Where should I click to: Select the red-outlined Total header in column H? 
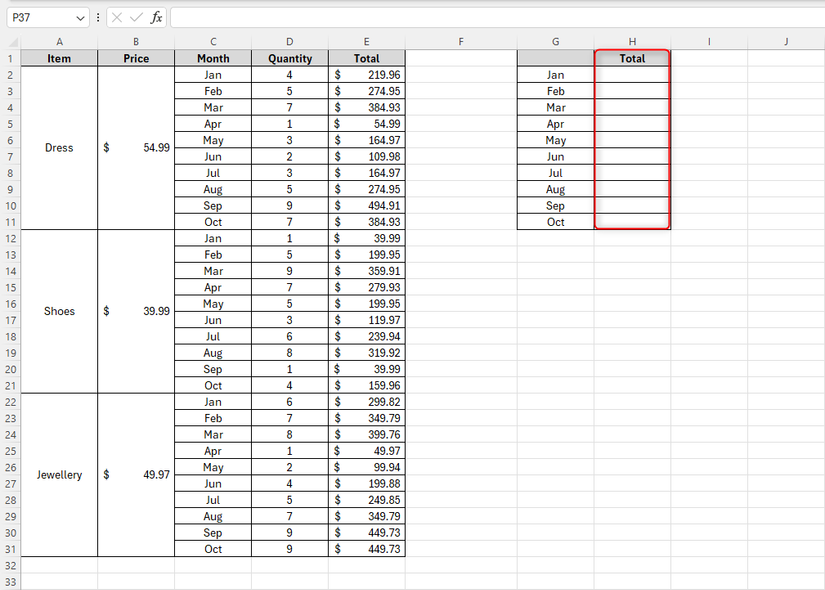(632, 58)
